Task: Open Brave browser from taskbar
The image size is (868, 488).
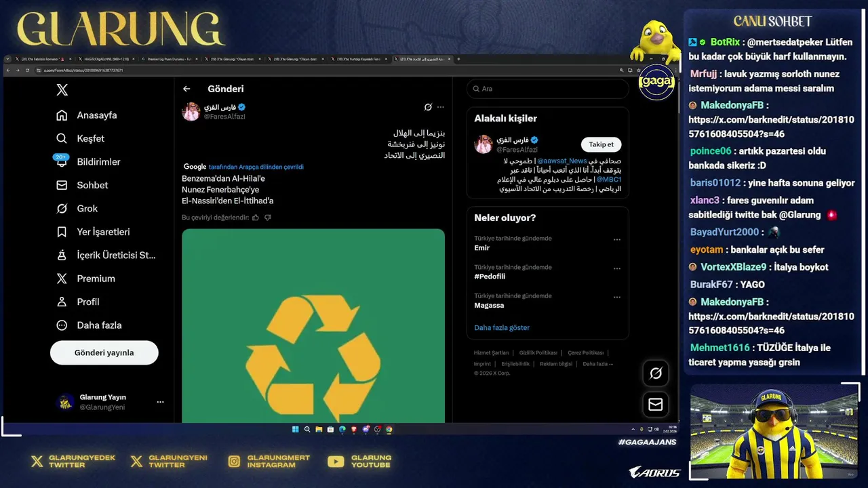Action: (x=354, y=429)
